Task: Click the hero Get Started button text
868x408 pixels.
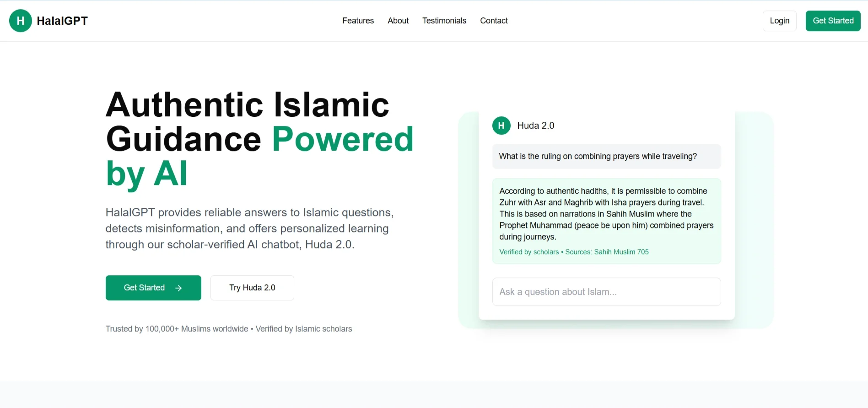Action: tap(144, 288)
